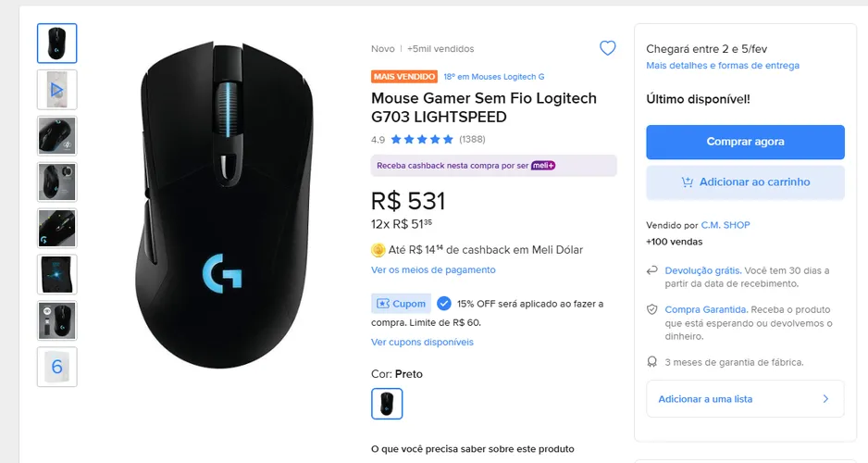Click the shield icon near Compra Garantida
Screen dimensions: 868x463
coord(652,309)
